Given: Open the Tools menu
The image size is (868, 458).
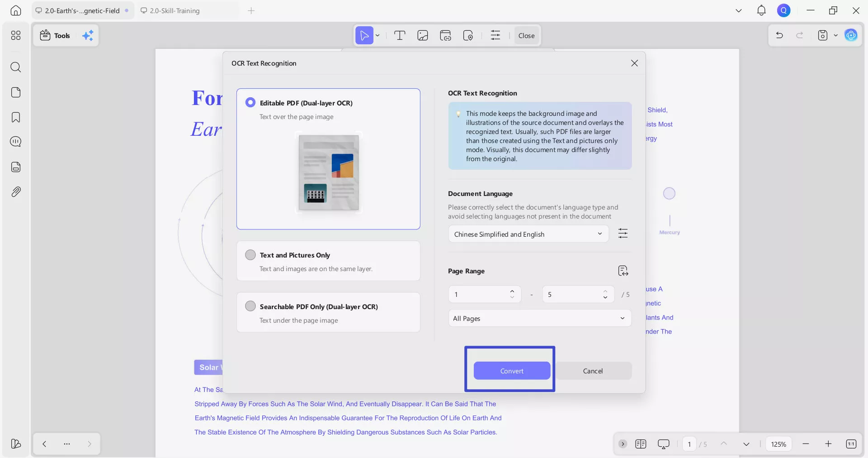Looking at the screenshot, I should (55, 35).
